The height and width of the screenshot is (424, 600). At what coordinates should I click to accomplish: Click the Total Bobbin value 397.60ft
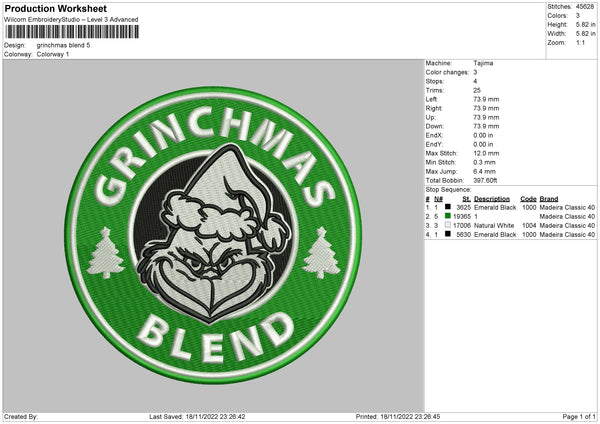point(485,181)
